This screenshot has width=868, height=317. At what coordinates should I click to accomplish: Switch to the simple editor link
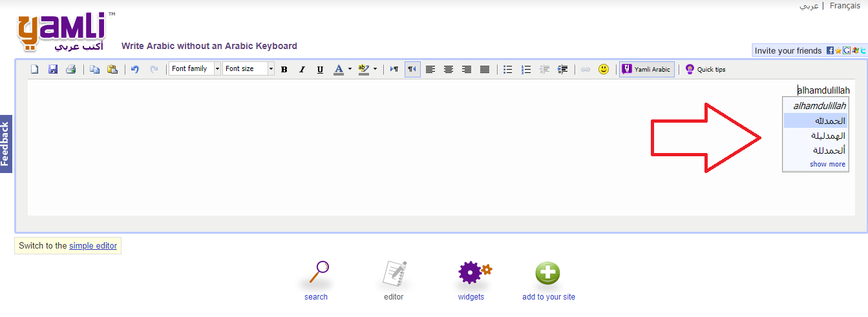click(93, 245)
